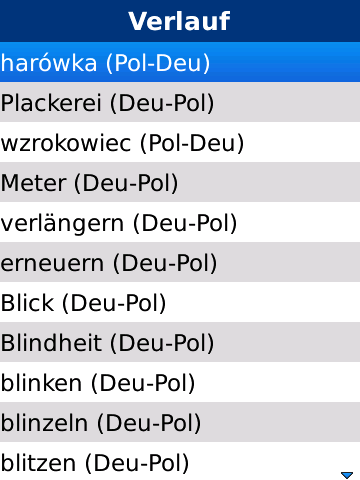Open the blitzen (Deu-Pol) entry
This screenshot has height=480, width=360.
(x=180, y=461)
